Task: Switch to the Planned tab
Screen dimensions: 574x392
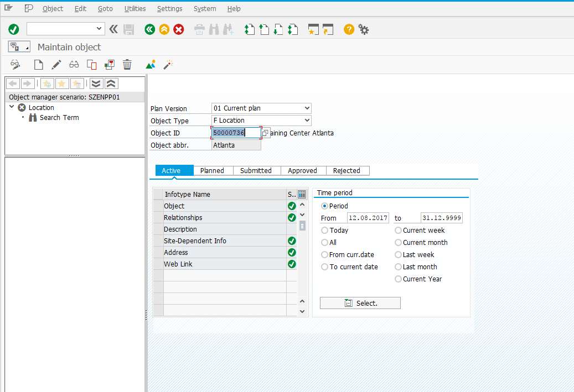Action: coord(213,170)
